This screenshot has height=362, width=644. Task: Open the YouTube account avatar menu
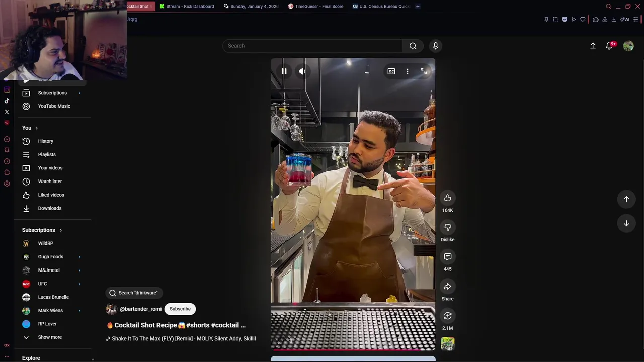[x=628, y=46]
